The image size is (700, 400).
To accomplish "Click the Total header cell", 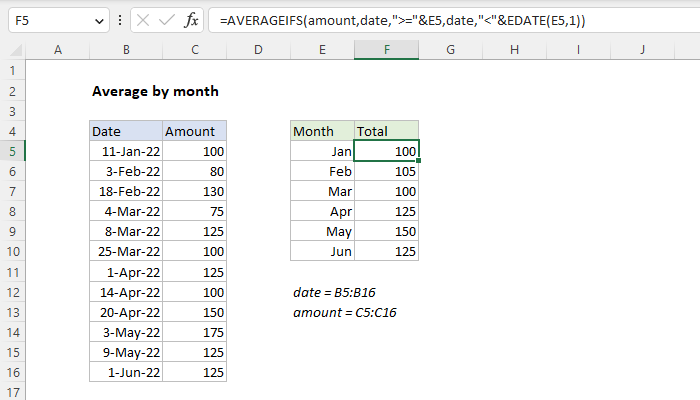I will point(387,131).
